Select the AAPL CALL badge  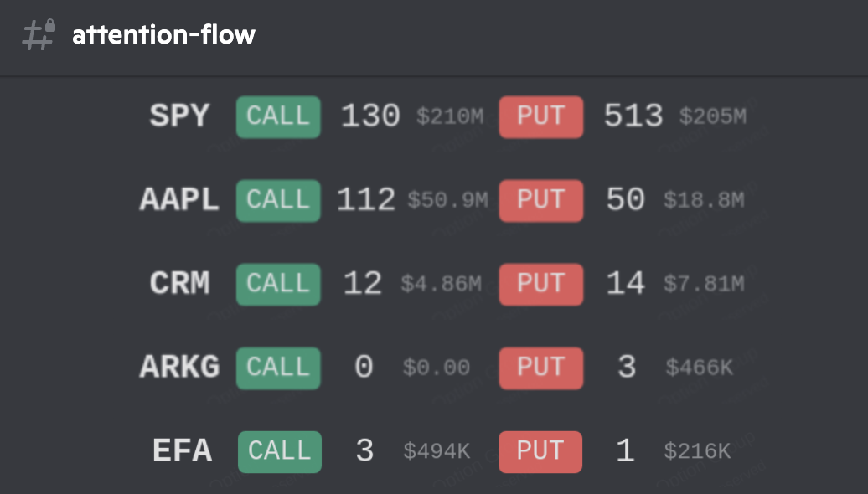click(278, 200)
